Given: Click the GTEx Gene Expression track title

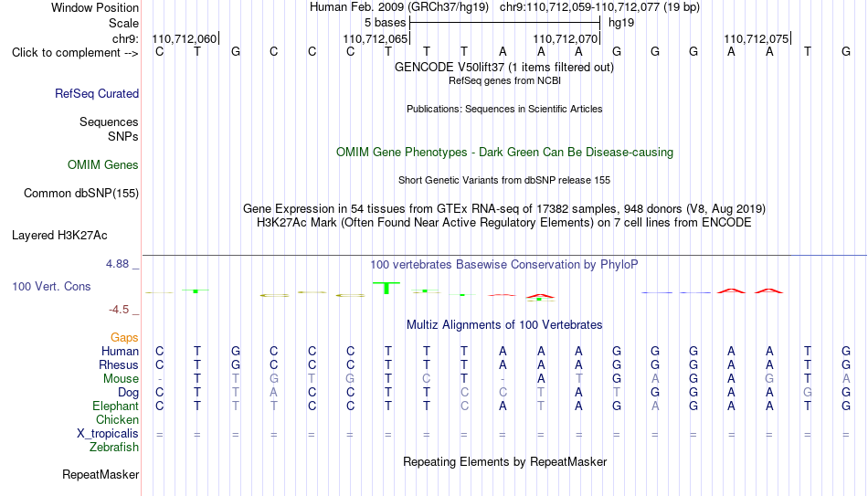Looking at the screenshot, I should (504, 208).
